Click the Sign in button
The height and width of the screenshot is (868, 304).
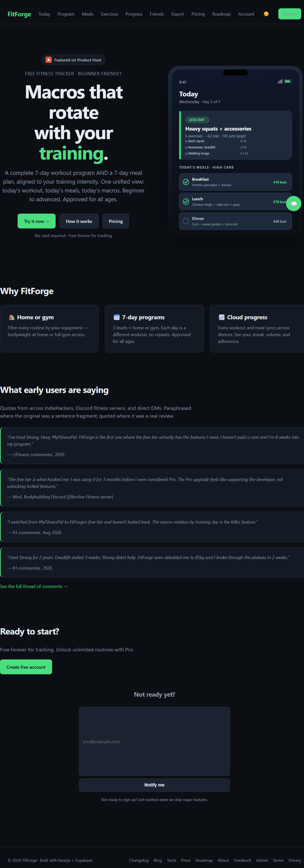point(289,14)
